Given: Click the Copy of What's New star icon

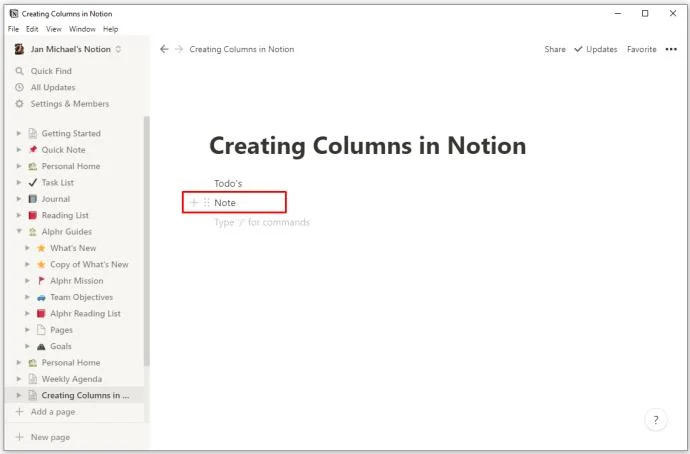Looking at the screenshot, I should [41, 264].
